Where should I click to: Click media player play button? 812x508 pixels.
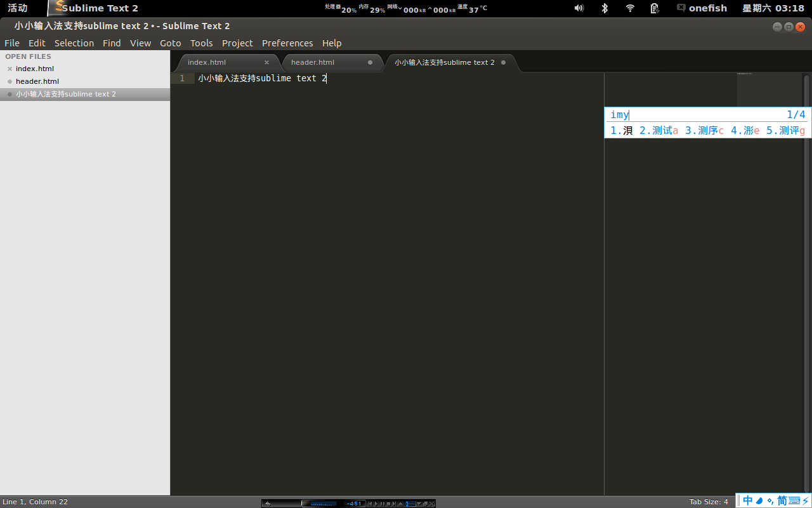376,504
